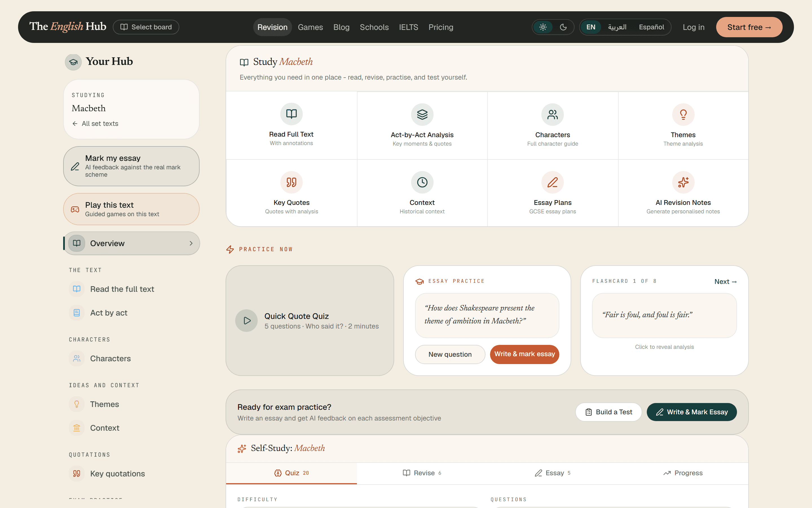Select Arabic language option
This screenshot has height=508, width=812.
(x=617, y=27)
